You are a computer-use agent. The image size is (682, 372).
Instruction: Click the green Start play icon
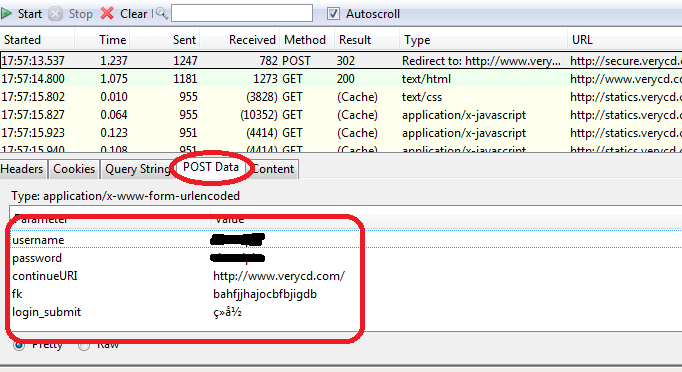point(6,13)
